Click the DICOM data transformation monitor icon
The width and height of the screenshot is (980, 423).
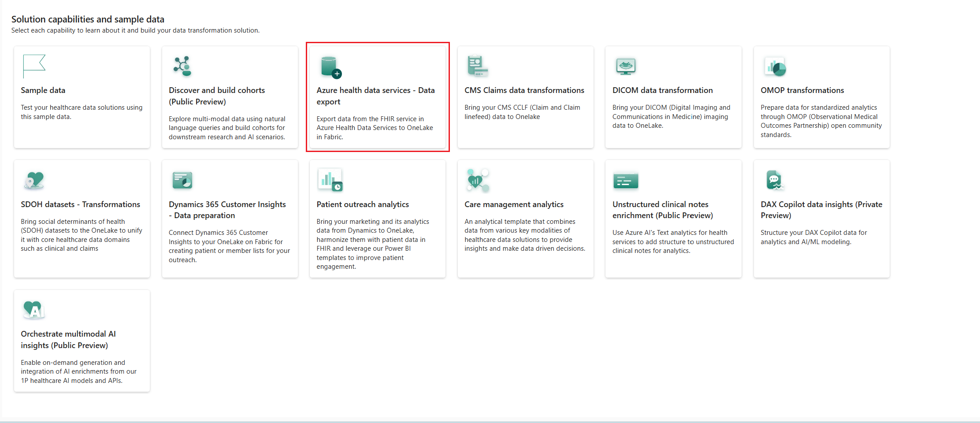pyautogui.click(x=626, y=67)
